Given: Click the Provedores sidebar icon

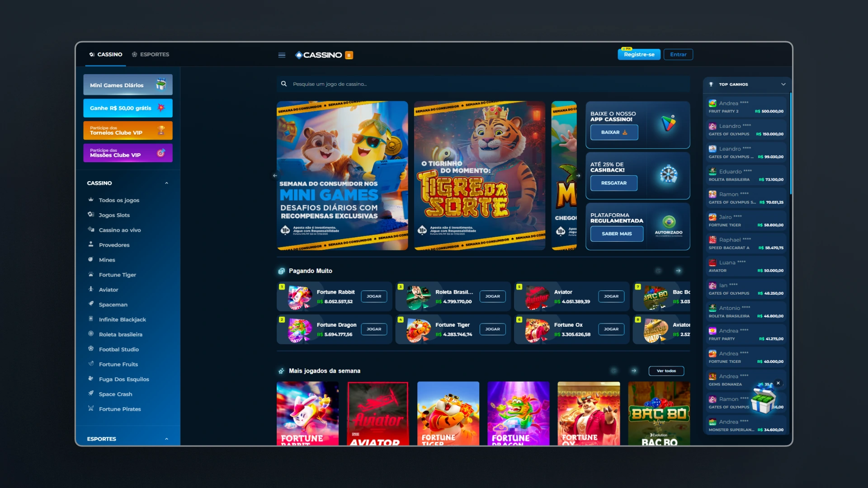Looking at the screenshot, I should [x=90, y=244].
